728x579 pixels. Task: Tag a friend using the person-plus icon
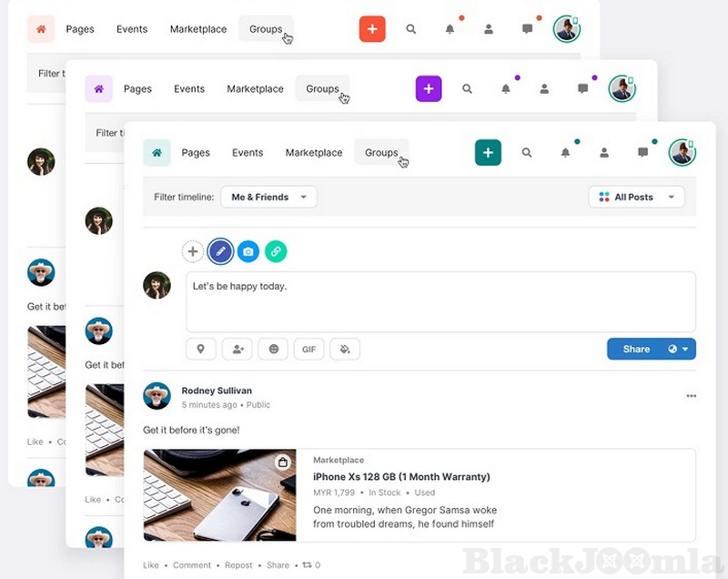tap(237, 349)
